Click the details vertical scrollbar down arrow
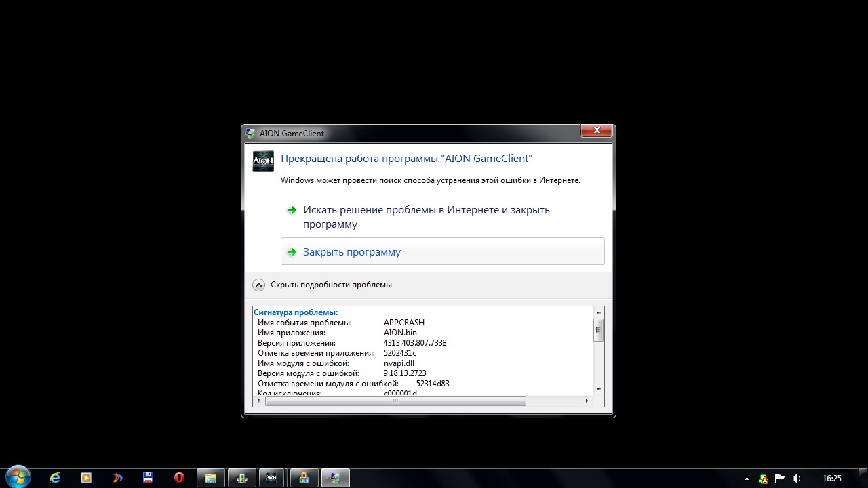Screen dimensions: 868x488 (x=598, y=389)
